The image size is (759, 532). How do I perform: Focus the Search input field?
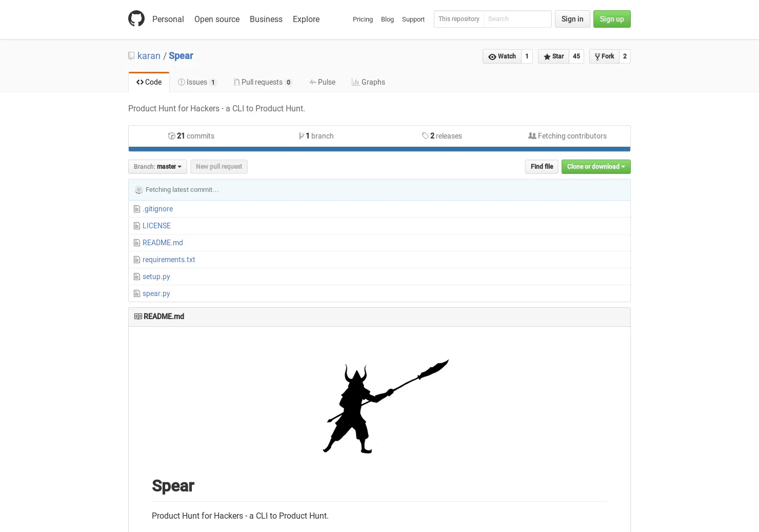pyautogui.click(x=517, y=19)
